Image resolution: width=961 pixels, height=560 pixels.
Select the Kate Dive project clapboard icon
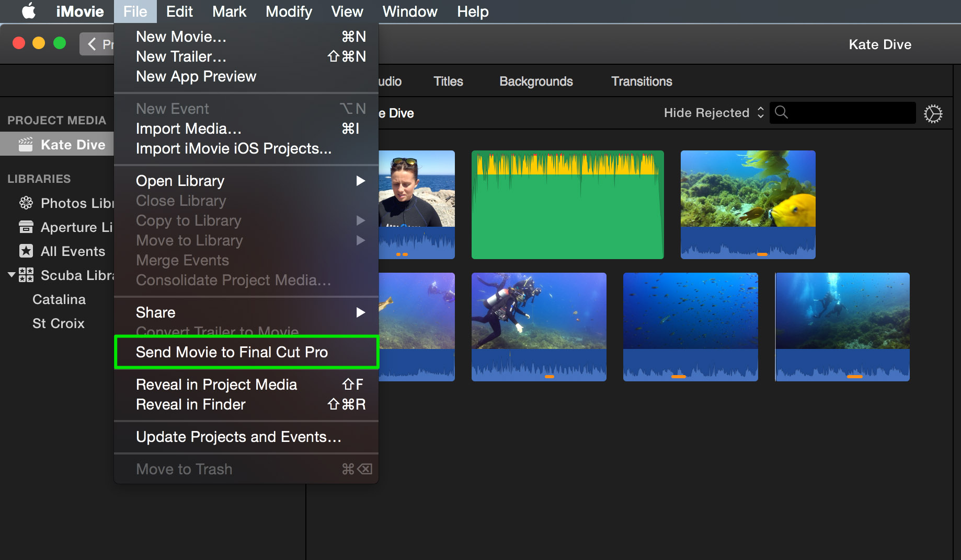point(26,145)
